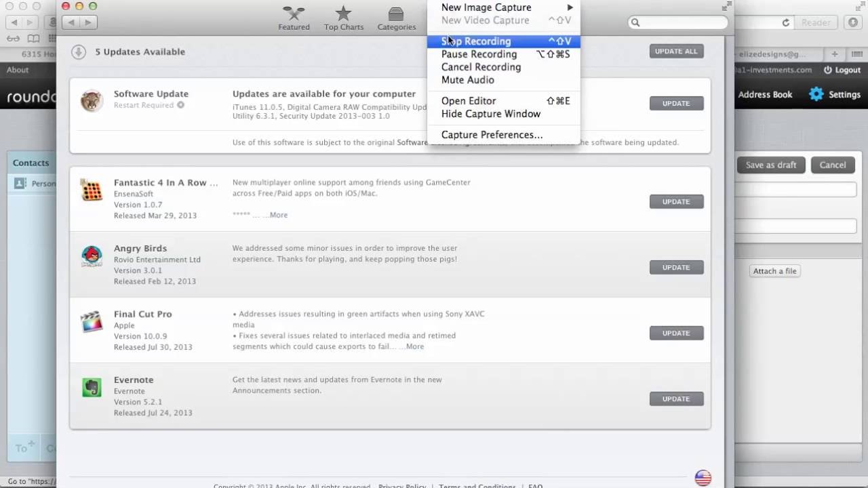Expand the New Image Capture submenu

point(504,7)
